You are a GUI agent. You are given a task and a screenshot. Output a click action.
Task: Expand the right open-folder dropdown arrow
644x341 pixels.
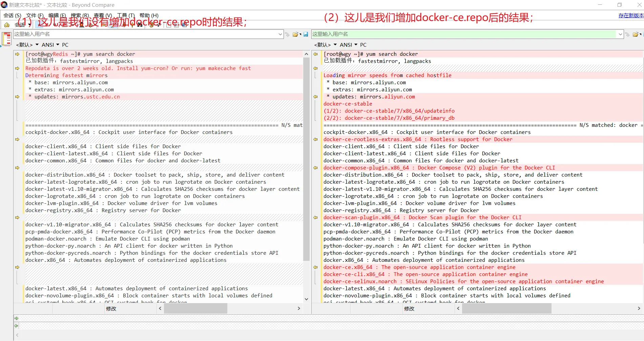(x=640, y=34)
